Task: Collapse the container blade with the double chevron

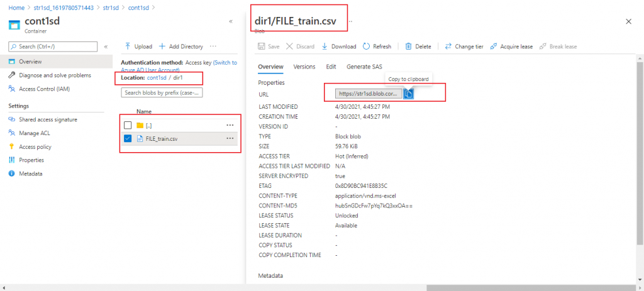Action: [231, 21]
